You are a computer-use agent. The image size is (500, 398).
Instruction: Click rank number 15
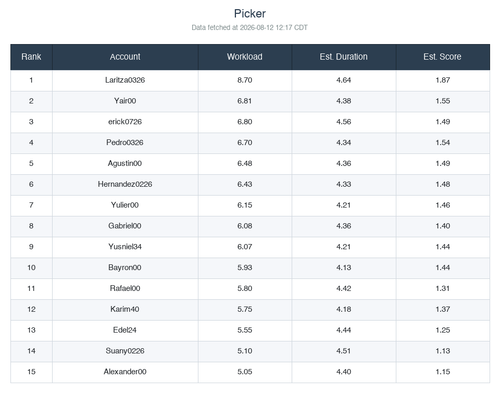[31, 372]
